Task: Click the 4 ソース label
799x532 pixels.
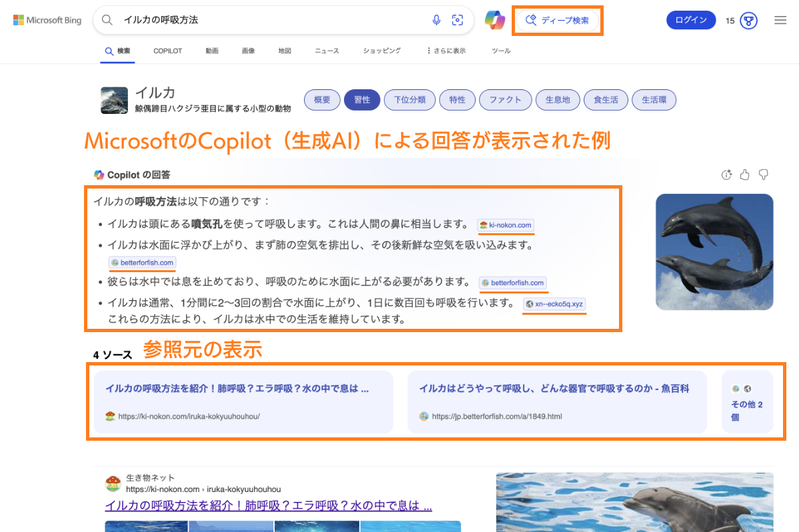Action: click(x=112, y=355)
